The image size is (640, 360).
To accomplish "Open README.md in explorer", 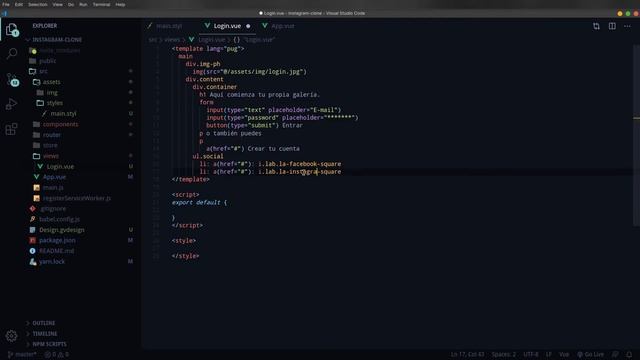I will click(56, 251).
